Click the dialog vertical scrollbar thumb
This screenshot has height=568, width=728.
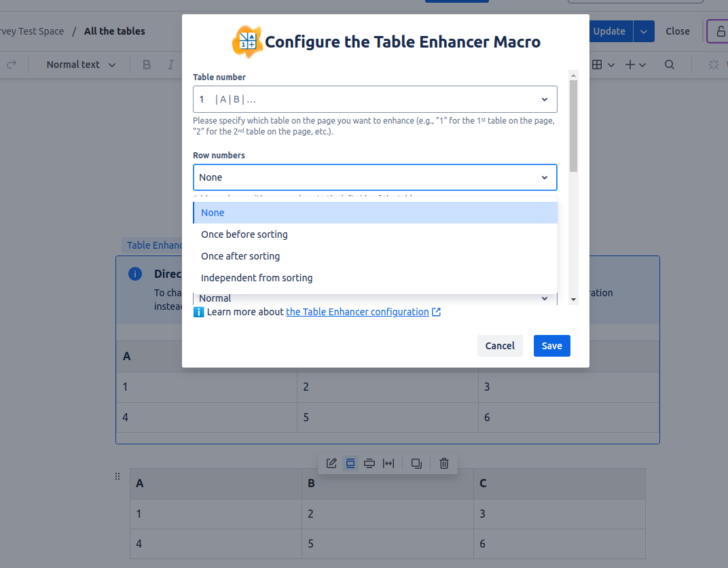pyautogui.click(x=573, y=126)
